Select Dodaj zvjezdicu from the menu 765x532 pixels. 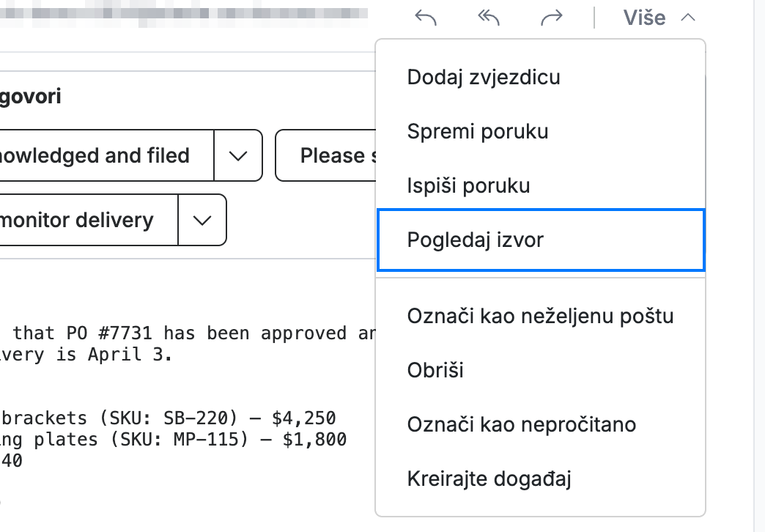(x=541, y=77)
